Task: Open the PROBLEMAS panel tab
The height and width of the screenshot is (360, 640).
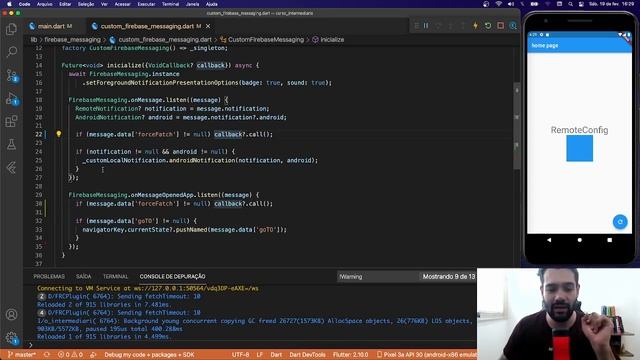Action: click(49, 276)
